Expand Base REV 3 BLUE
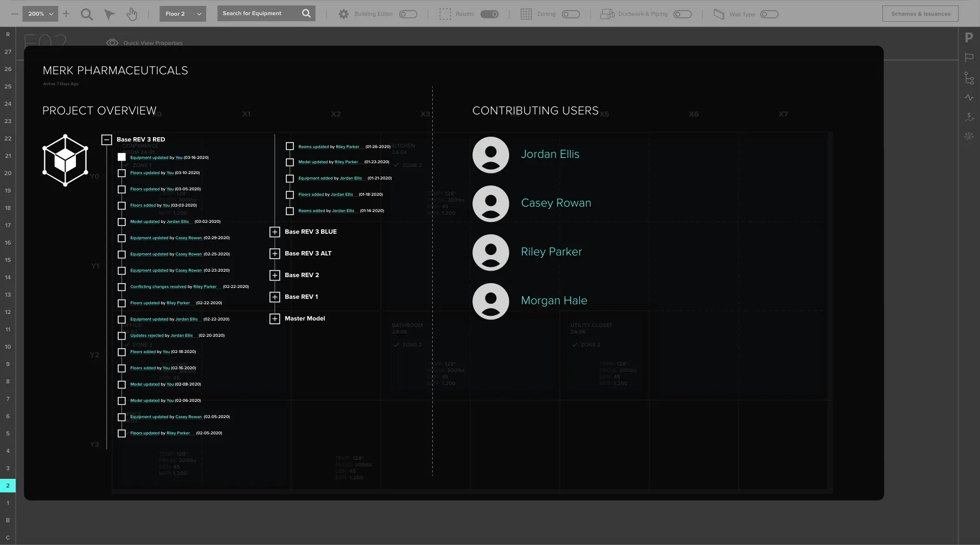 click(x=275, y=232)
